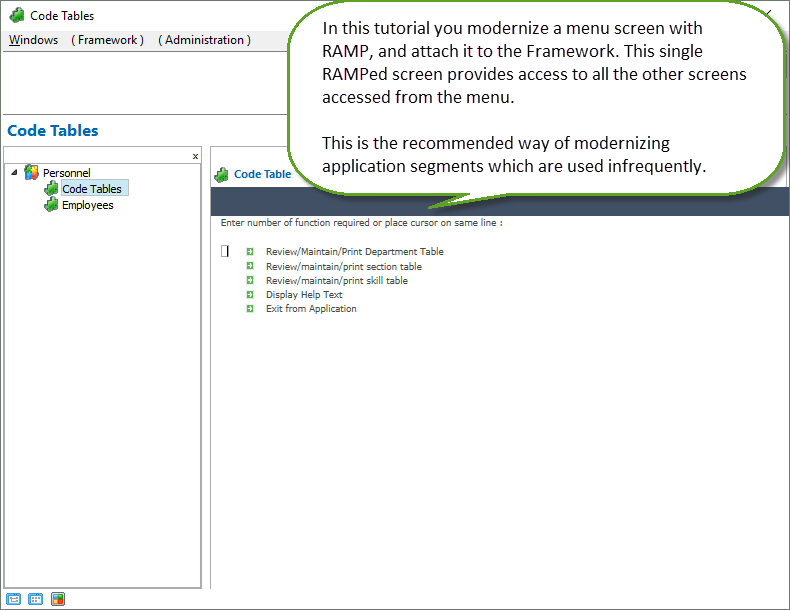Open Review/Maintain/Print Department Table option

pyautogui.click(x=355, y=251)
